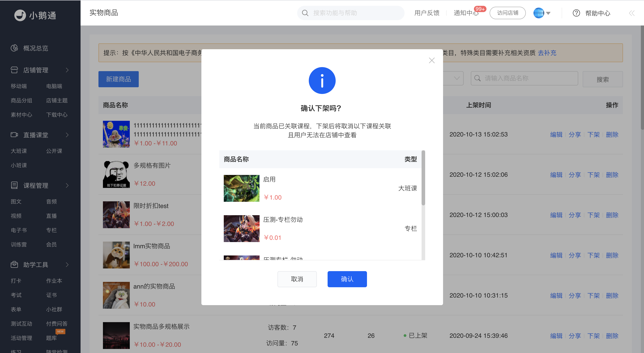Click 分享 for the 2020-10-12 15:02:06 row
Screen dimensions: 644x353
point(575,175)
